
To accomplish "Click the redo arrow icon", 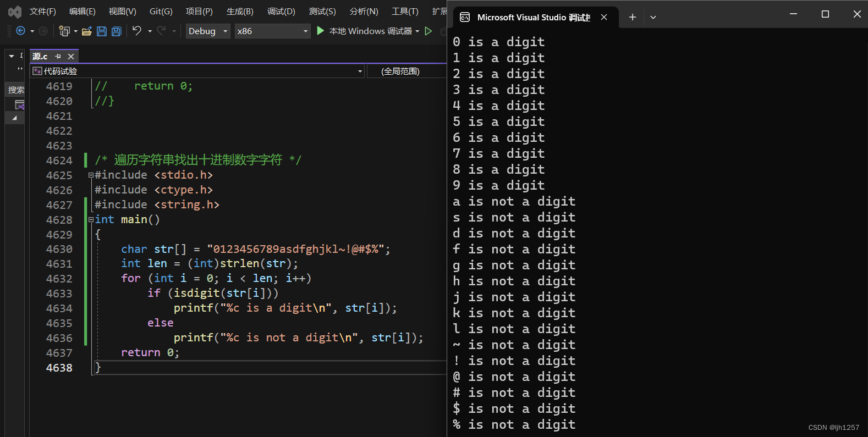I will [x=161, y=31].
